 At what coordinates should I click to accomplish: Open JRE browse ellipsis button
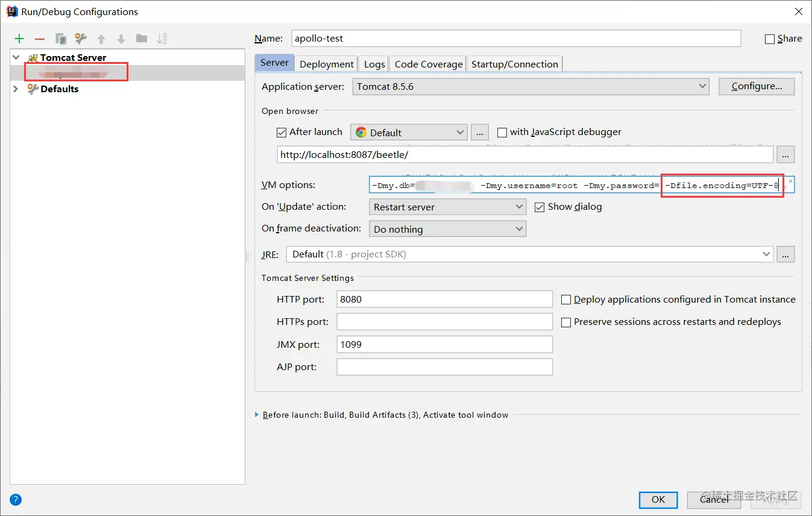[x=785, y=254]
